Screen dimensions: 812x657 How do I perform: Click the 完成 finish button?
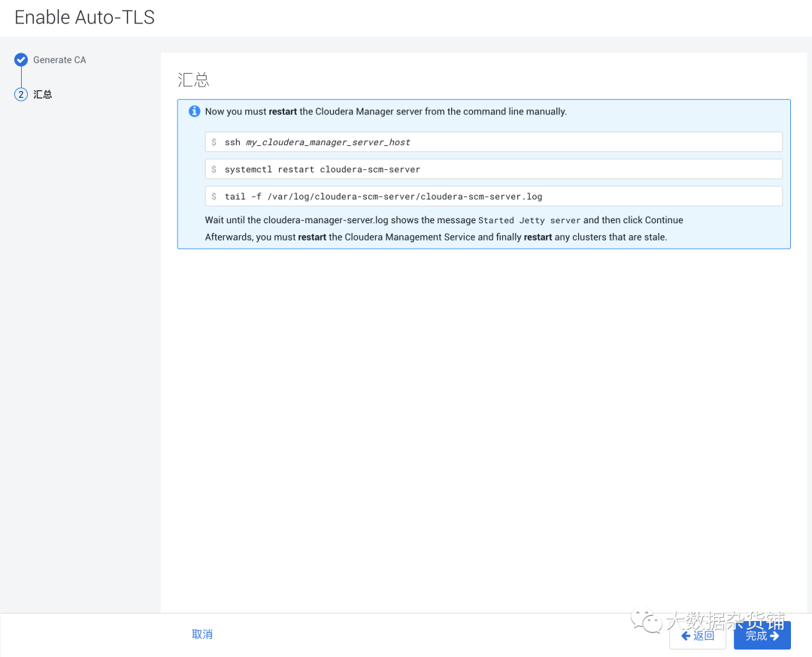pos(762,636)
